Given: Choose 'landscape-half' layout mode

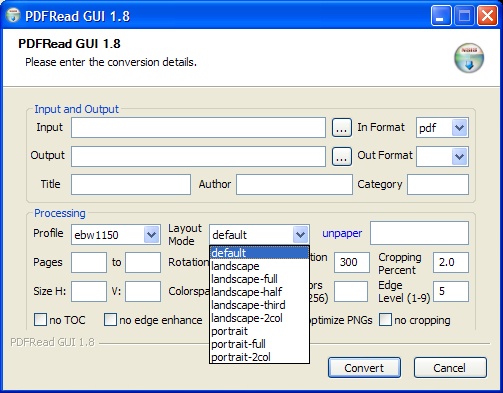Looking at the screenshot, I should 259,292.
